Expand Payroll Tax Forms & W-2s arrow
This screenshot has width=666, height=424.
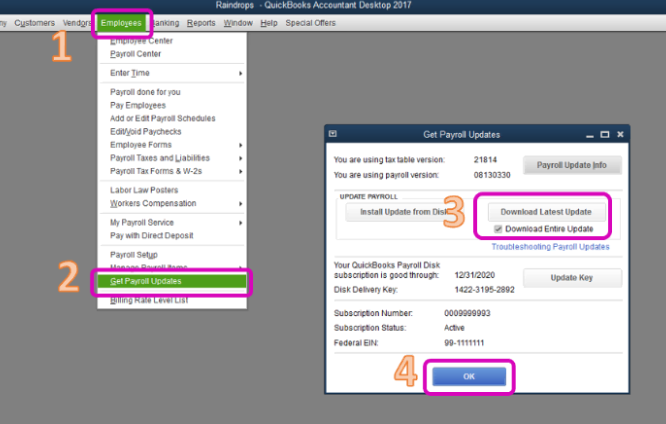(240, 172)
